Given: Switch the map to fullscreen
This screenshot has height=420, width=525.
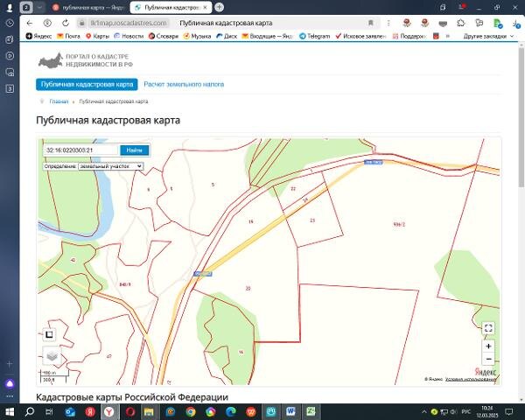Looking at the screenshot, I should click(x=488, y=328).
